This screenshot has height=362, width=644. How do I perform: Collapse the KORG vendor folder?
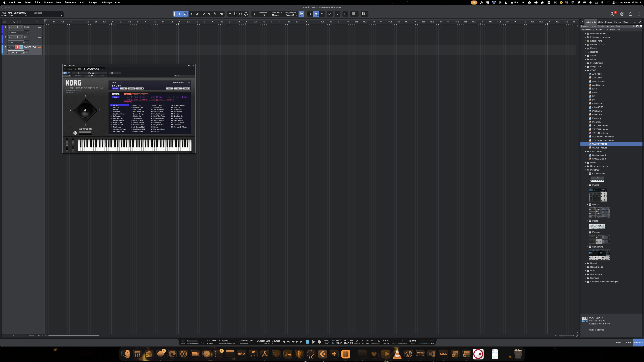point(585,70)
